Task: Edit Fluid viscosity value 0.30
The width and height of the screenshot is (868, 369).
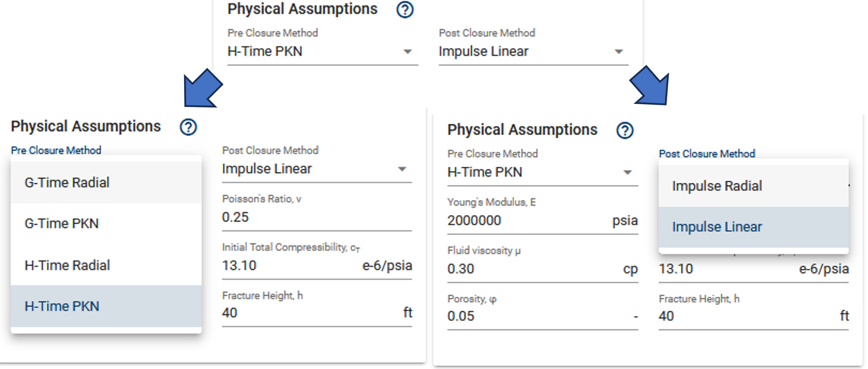Action: (x=543, y=269)
